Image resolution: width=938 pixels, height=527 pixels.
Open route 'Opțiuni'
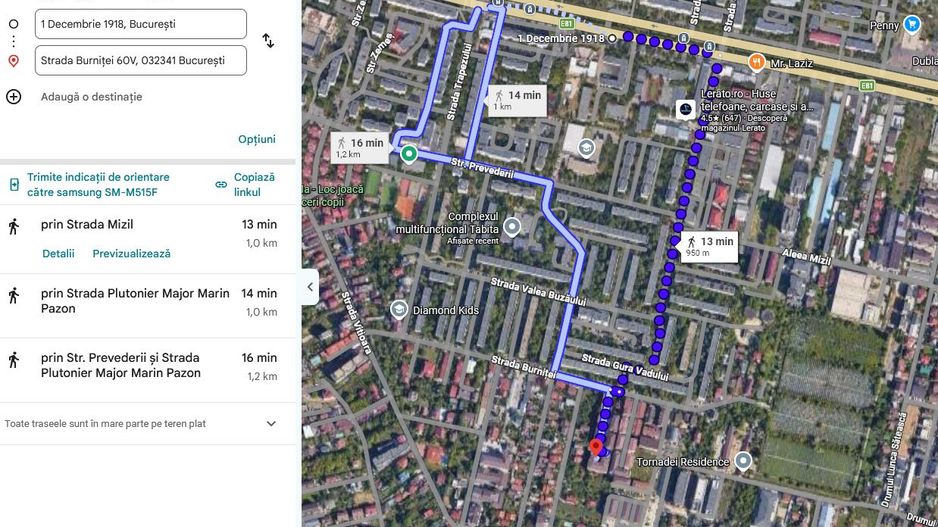[x=257, y=139]
